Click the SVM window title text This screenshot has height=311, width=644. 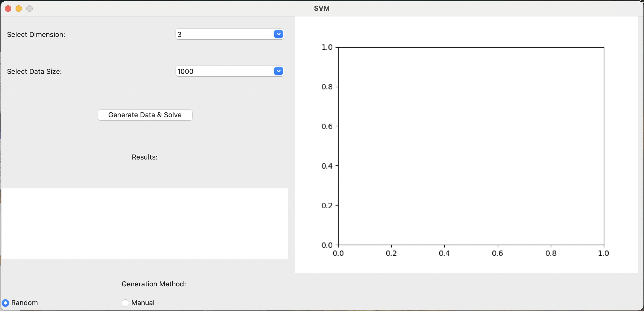click(x=322, y=8)
